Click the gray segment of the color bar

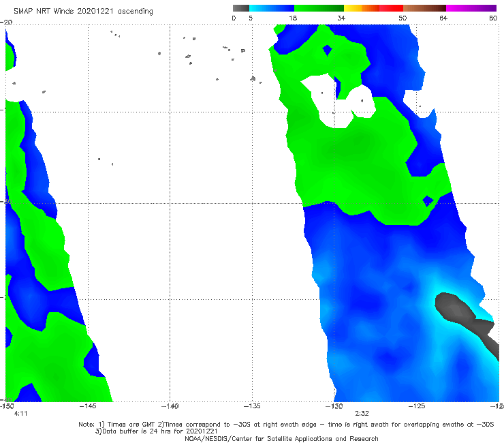coord(241,8)
